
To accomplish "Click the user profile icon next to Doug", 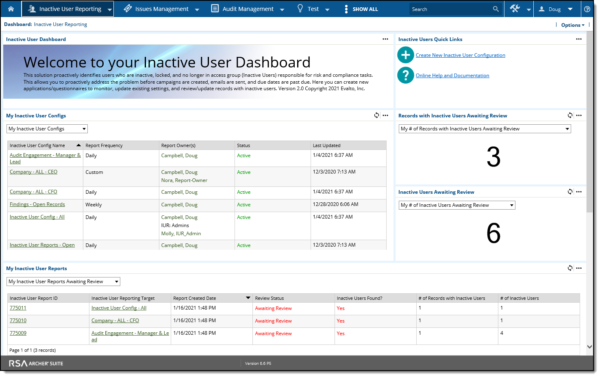I will tap(541, 9).
